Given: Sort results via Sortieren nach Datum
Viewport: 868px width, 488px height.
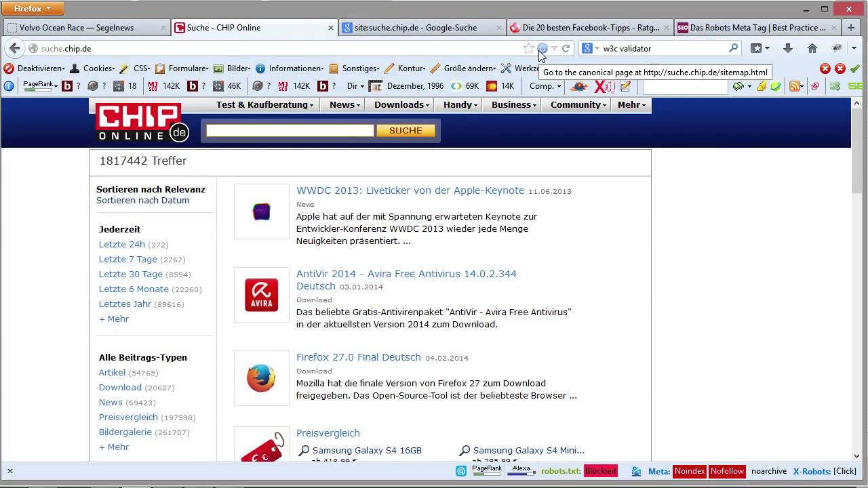Looking at the screenshot, I should 142,200.
